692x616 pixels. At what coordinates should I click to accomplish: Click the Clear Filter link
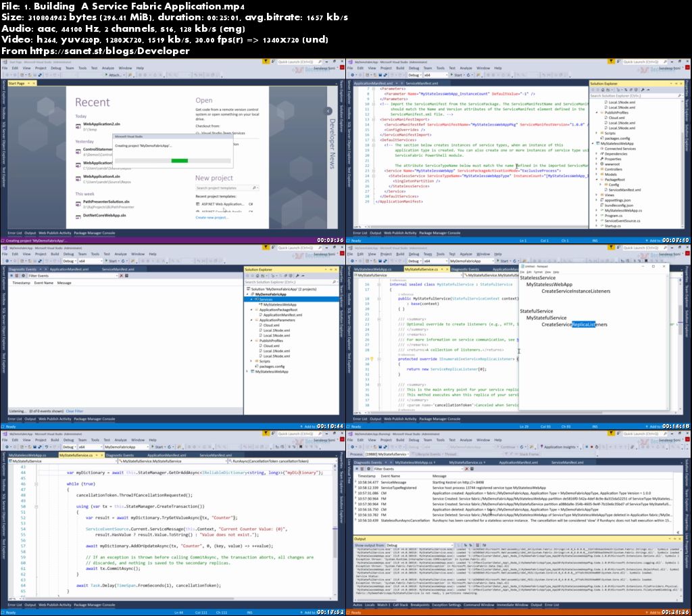coord(74,411)
